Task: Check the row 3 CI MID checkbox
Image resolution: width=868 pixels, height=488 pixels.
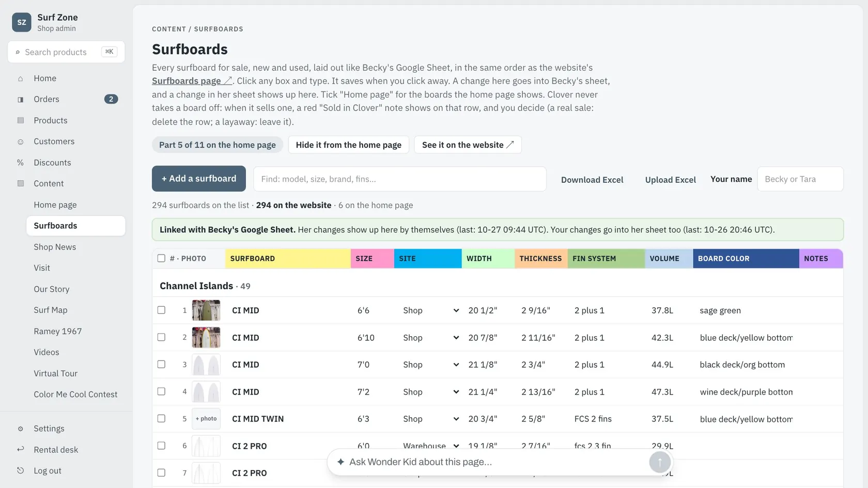Action: (x=161, y=364)
